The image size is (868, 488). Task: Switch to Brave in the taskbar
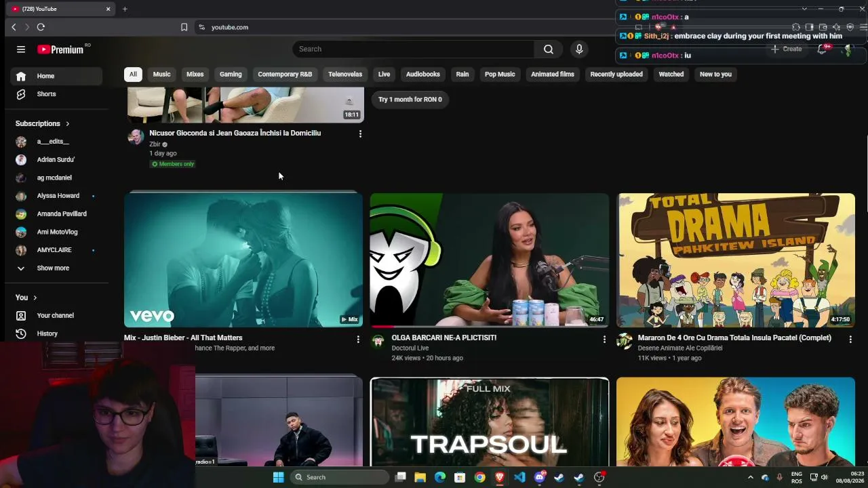500,477
